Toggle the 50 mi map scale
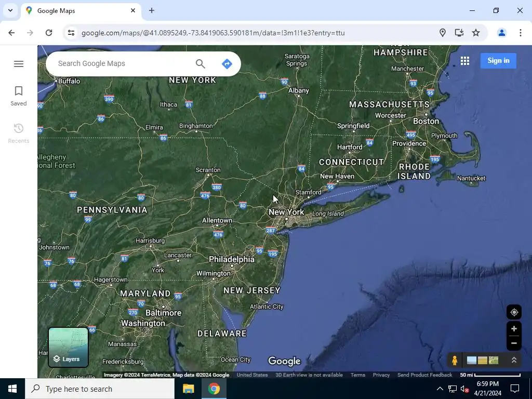Image resolution: width=532 pixels, height=399 pixels. 490,375
